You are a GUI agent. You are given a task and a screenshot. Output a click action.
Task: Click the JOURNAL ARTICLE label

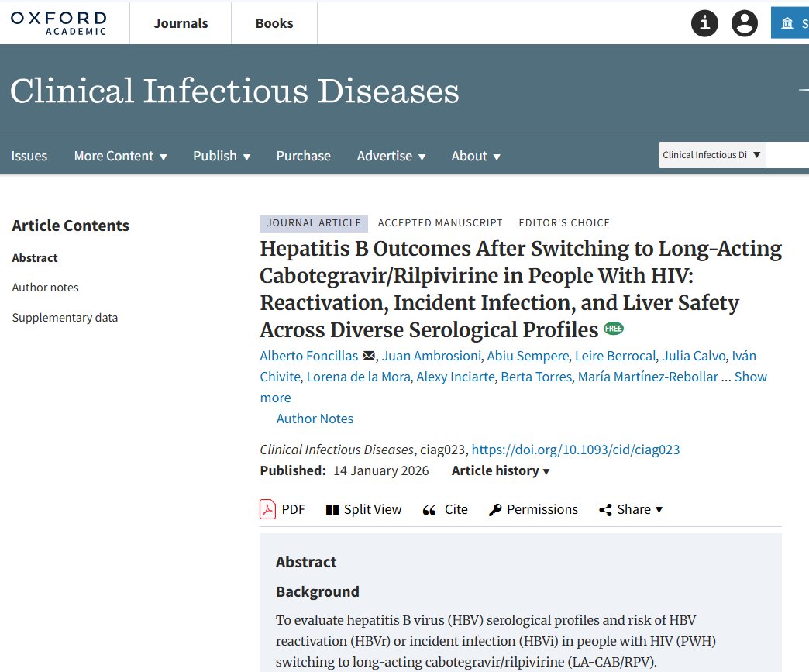[314, 223]
